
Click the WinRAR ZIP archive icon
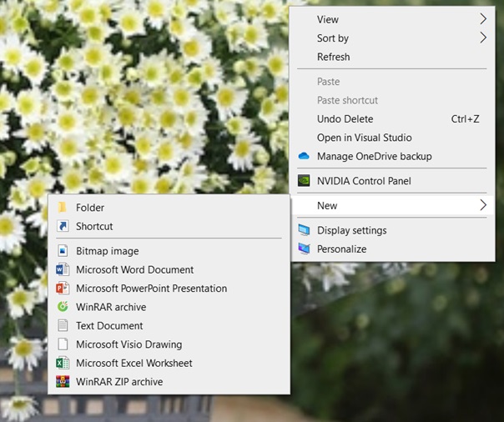pos(62,382)
